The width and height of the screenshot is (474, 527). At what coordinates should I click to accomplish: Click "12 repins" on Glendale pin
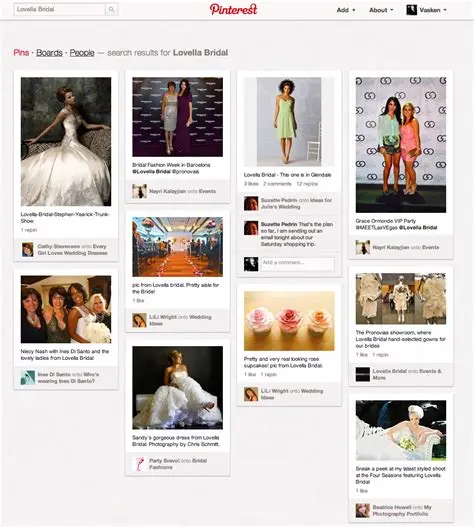tap(307, 184)
